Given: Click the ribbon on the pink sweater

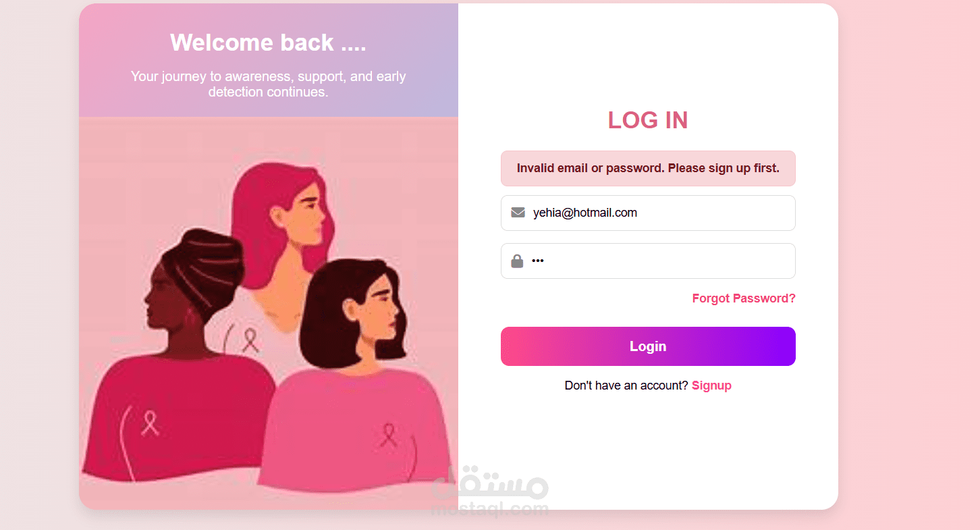Looking at the screenshot, I should (387, 435).
